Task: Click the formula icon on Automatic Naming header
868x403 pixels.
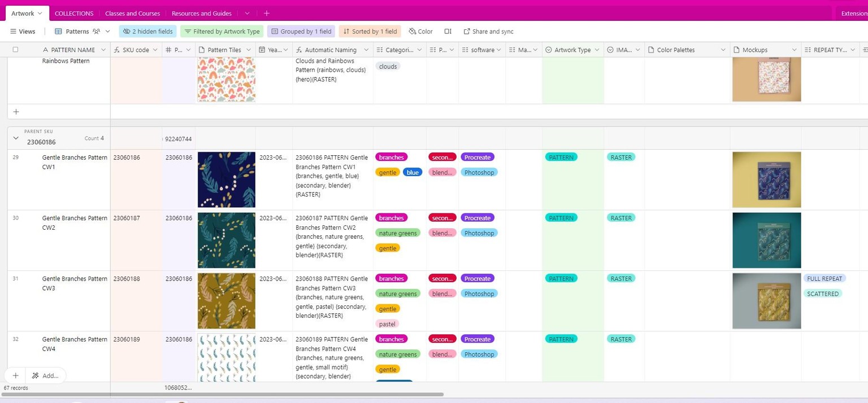Action: click(x=299, y=50)
